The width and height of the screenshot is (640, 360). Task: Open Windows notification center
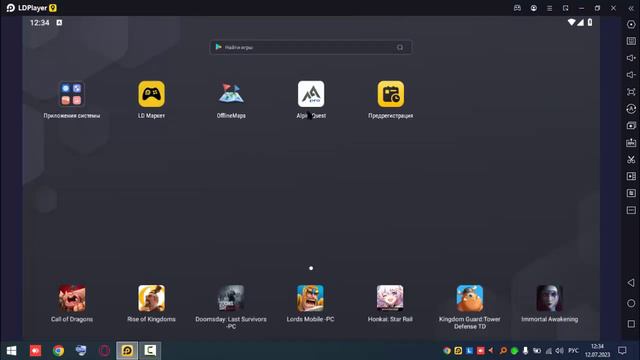622,351
